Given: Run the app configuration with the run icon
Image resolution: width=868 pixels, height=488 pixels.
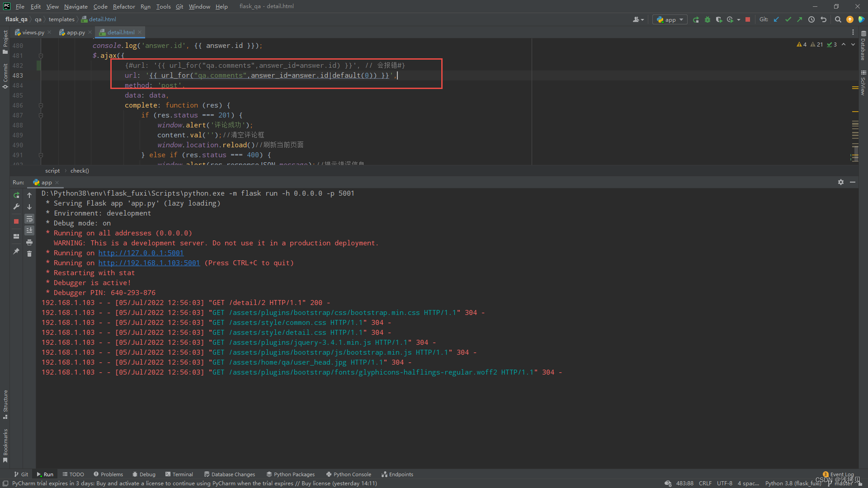Looking at the screenshot, I should (x=696, y=19).
